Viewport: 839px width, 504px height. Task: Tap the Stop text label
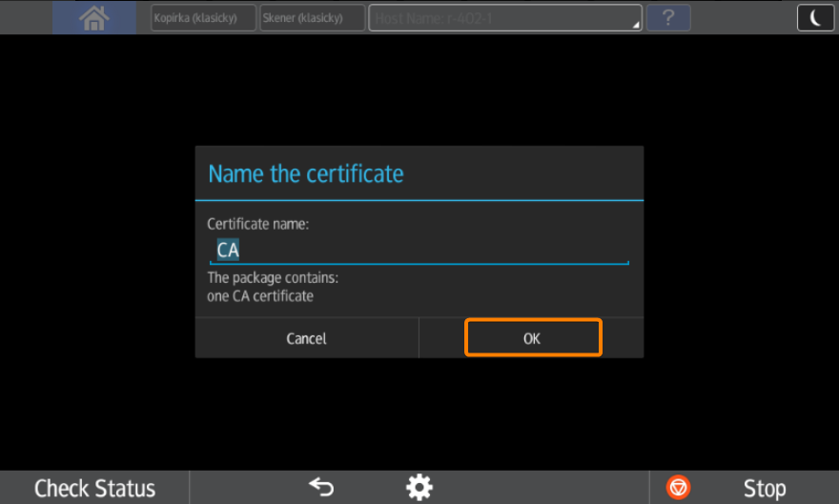[764, 488]
